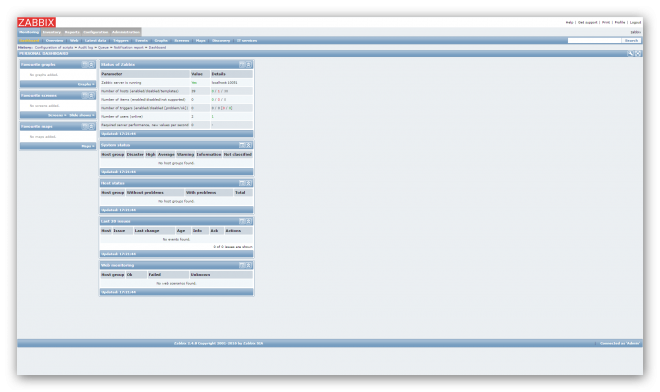Click the Help link

[x=569, y=22]
